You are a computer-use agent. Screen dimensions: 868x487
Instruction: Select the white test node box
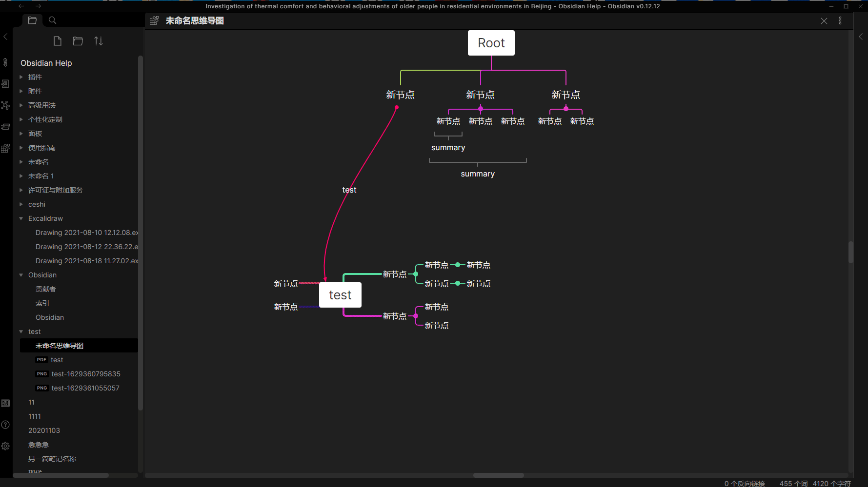340,295
